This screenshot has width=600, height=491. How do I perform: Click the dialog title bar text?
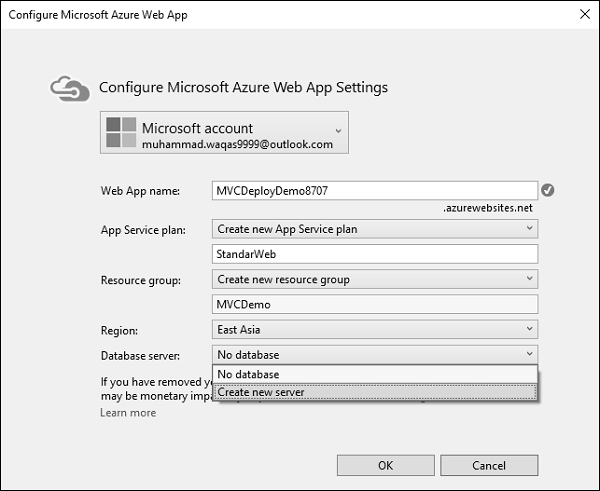pos(98,15)
